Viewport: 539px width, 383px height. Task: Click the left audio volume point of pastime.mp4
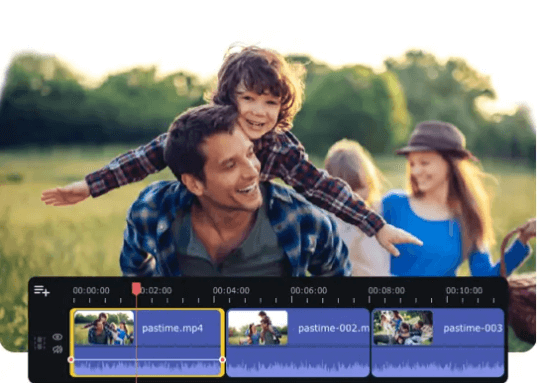tap(71, 360)
